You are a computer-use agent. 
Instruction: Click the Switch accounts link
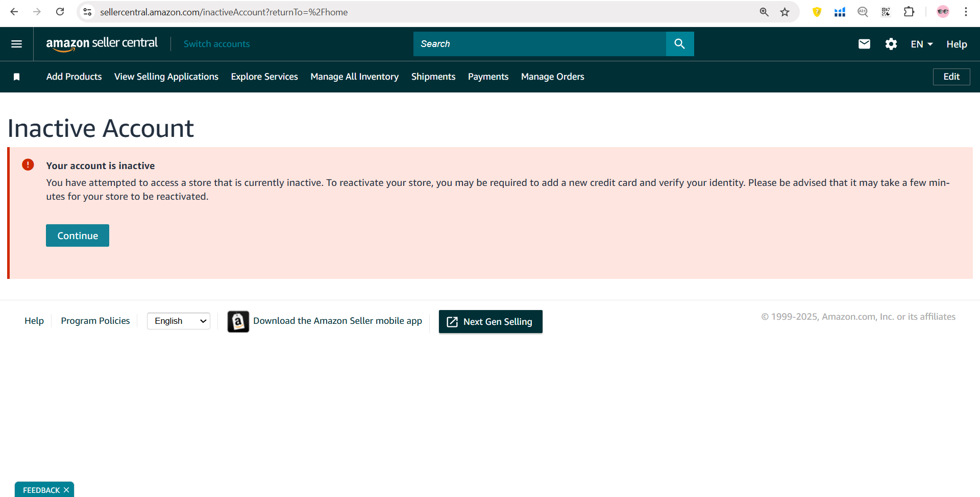(217, 44)
